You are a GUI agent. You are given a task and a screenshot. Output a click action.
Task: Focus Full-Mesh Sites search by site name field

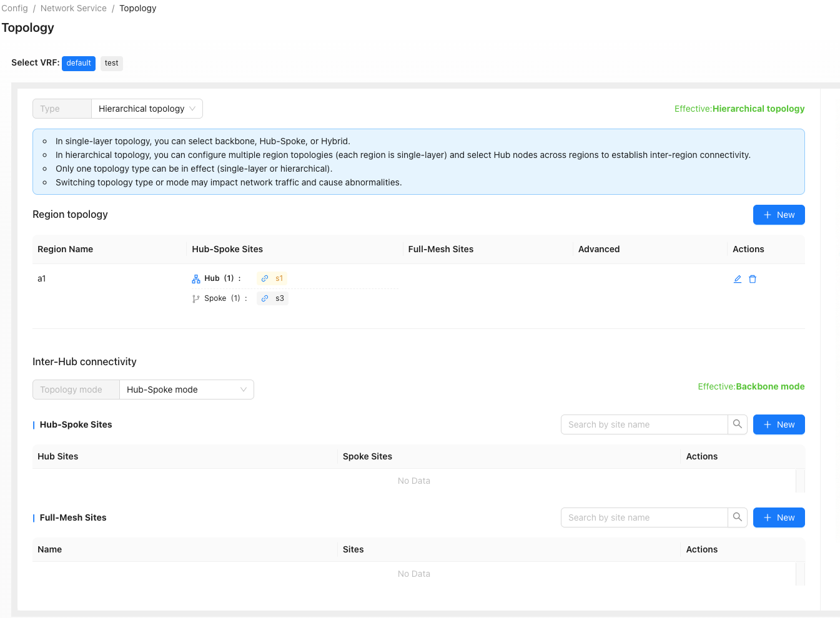tap(644, 517)
